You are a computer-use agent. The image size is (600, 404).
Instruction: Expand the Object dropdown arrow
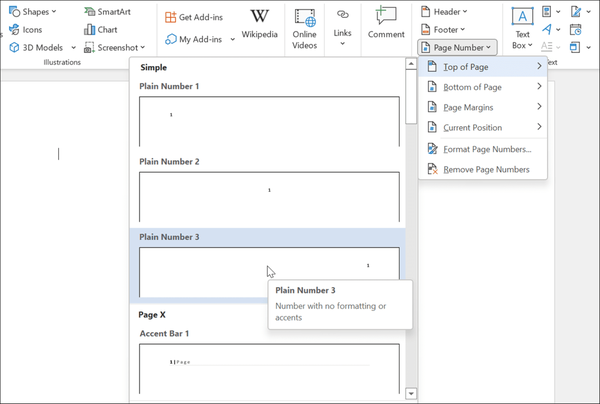pos(589,47)
